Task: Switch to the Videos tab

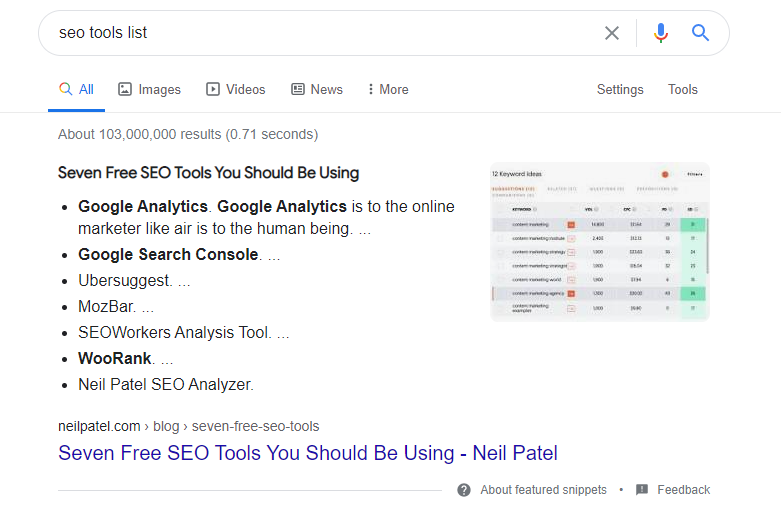Action: click(245, 89)
